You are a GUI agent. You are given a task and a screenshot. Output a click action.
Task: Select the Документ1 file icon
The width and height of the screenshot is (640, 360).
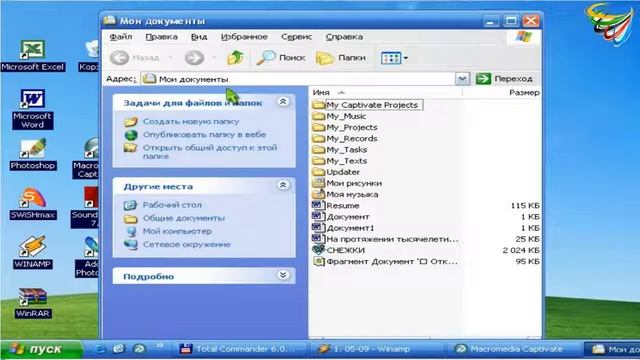pyautogui.click(x=318, y=228)
